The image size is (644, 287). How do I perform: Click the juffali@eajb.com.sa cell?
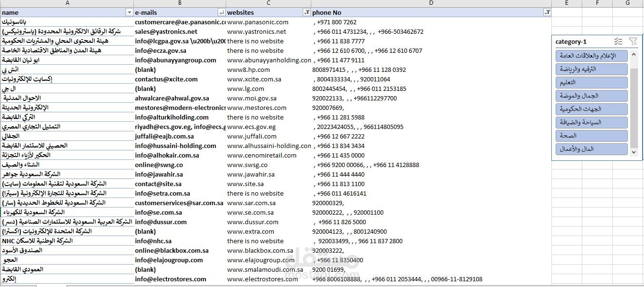(x=180, y=136)
